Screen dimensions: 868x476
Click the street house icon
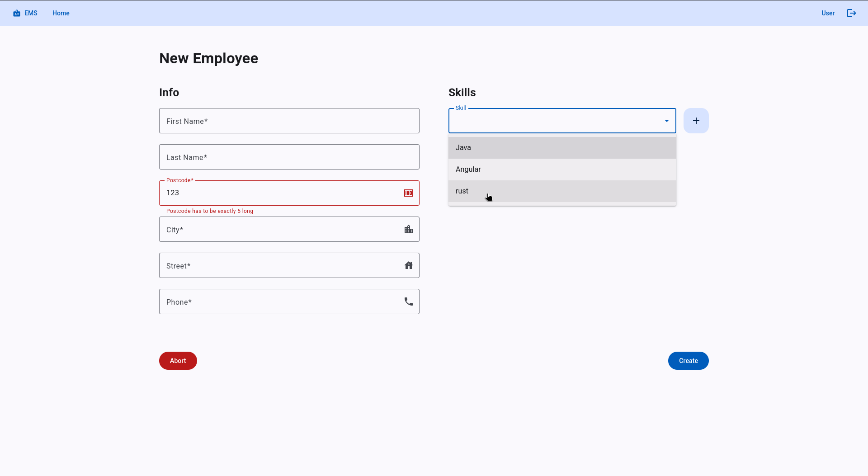[409, 265]
